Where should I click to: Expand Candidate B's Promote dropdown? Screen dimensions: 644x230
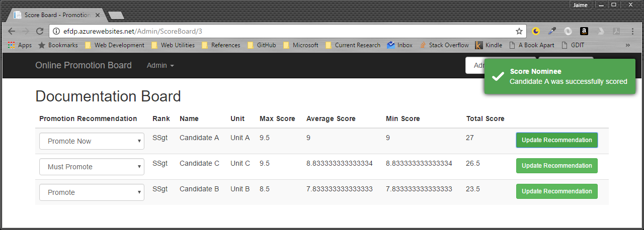pos(92,192)
